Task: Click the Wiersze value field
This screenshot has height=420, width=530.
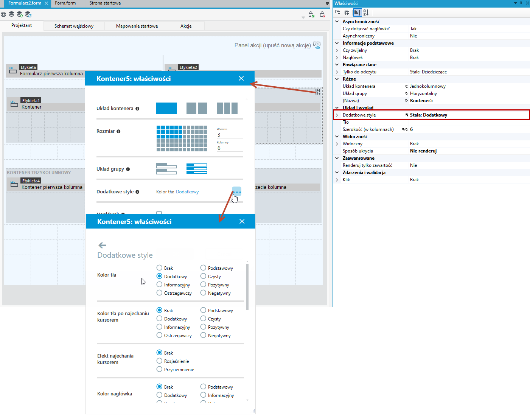Action: (x=230, y=135)
